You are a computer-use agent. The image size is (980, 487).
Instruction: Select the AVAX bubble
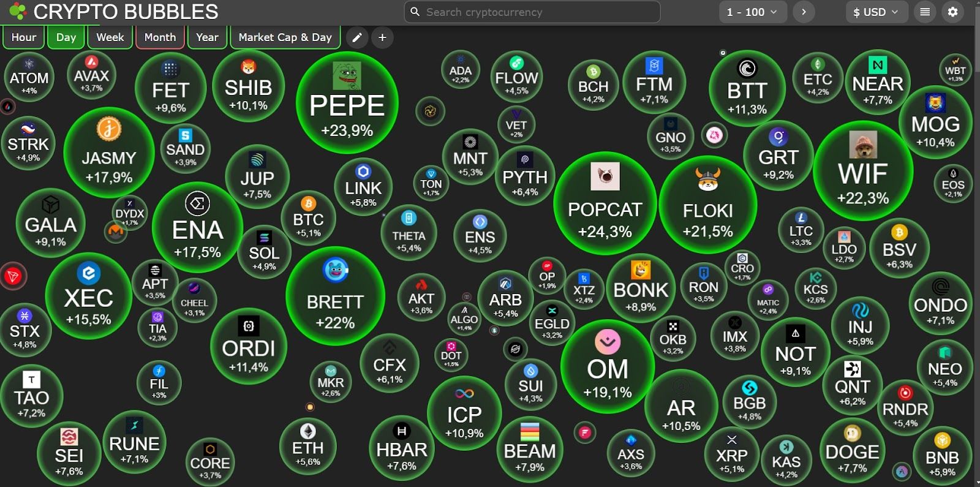point(91,75)
